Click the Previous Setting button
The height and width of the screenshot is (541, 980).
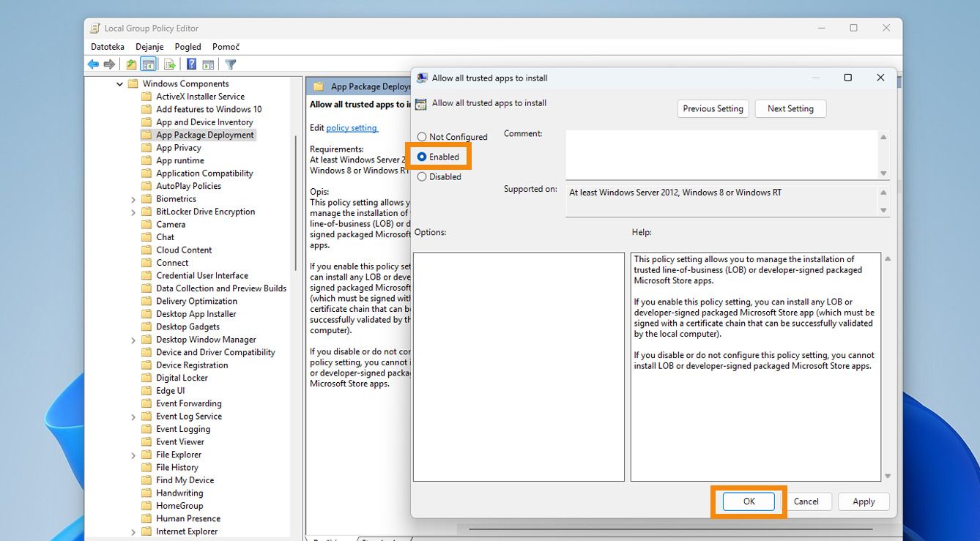pyautogui.click(x=713, y=108)
